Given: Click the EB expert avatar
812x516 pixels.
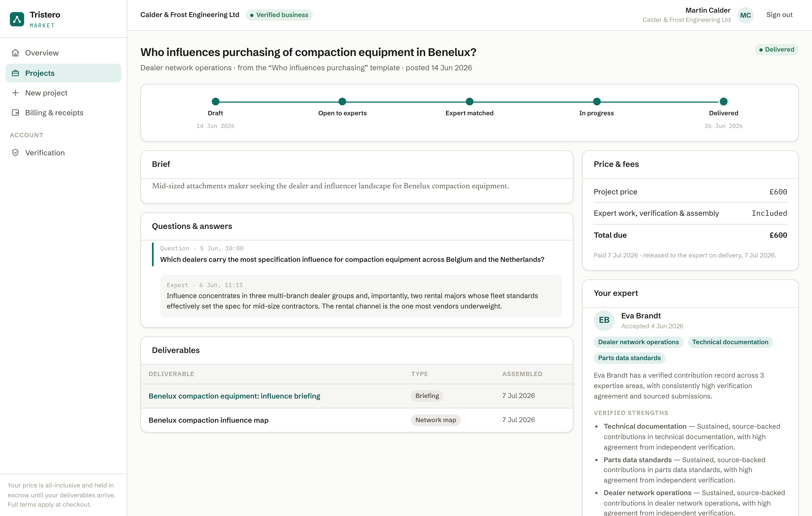Looking at the screenshot, I should click(604, 320).
